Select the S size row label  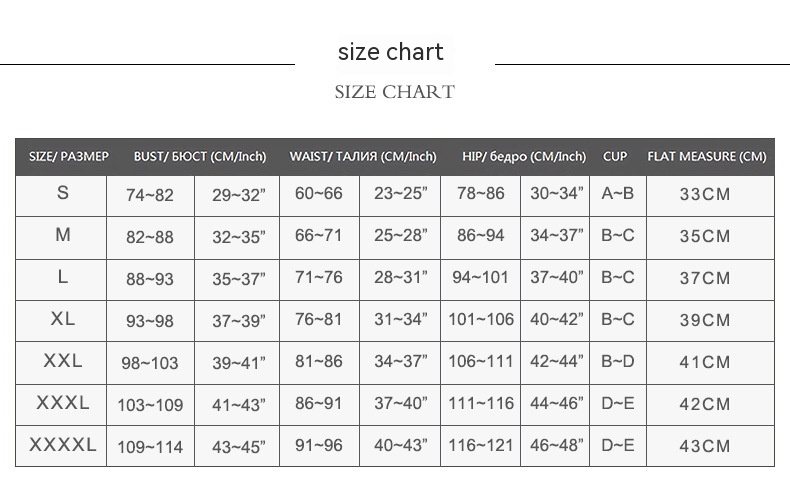pos(62,193)
